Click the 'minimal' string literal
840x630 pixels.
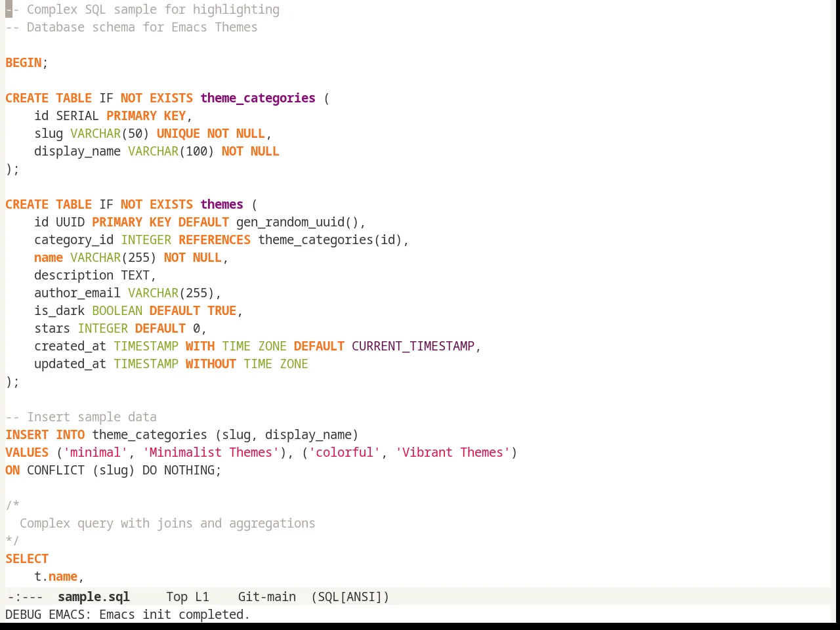coord(95,453)
